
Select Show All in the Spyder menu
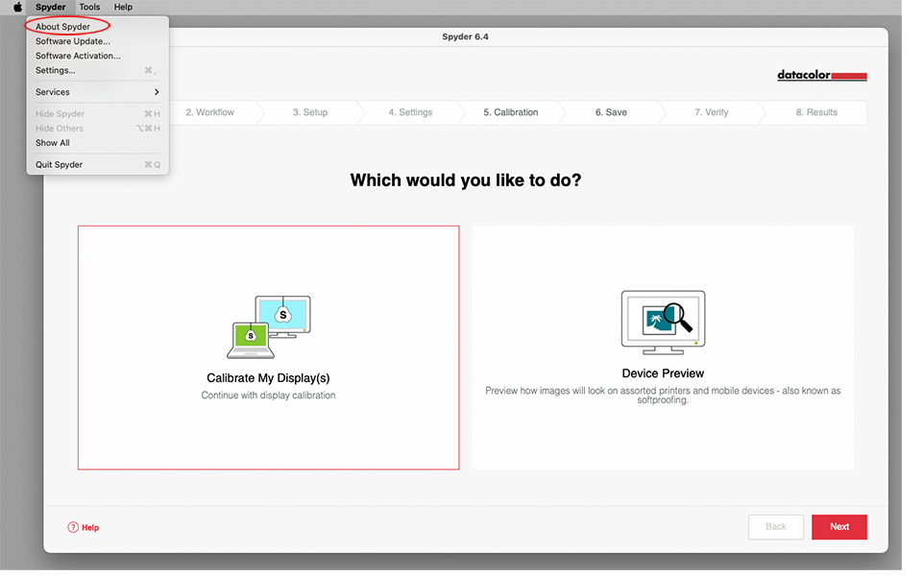pyautogui.click(x=53, y=143)
